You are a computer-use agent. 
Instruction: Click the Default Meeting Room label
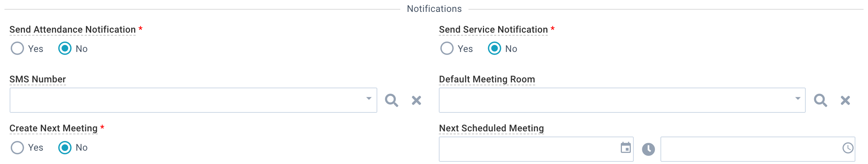pyautogui.click(x=487, y=79)
